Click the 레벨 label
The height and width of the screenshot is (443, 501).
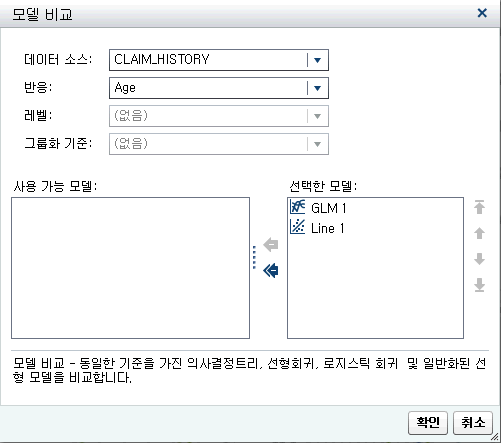38,116
